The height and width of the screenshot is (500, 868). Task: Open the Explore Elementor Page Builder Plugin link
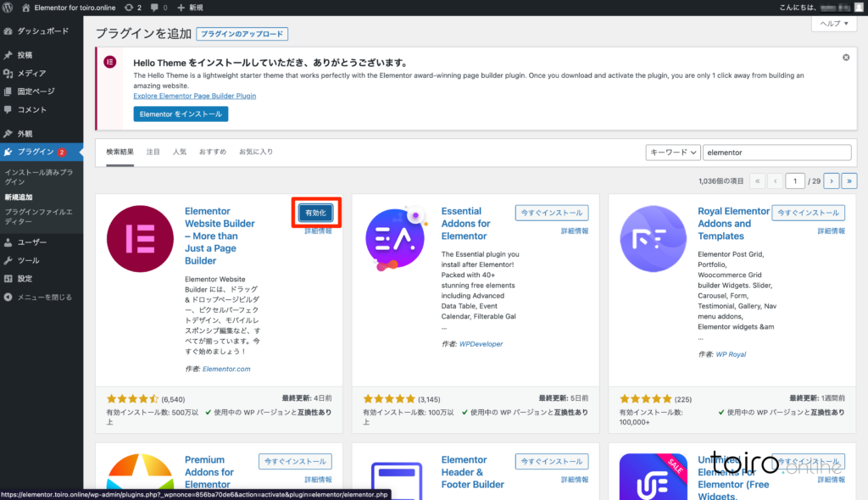195,96
